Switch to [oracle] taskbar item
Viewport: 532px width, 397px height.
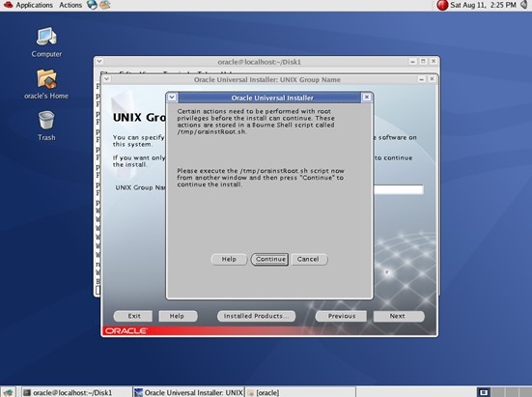click(299, 392)
